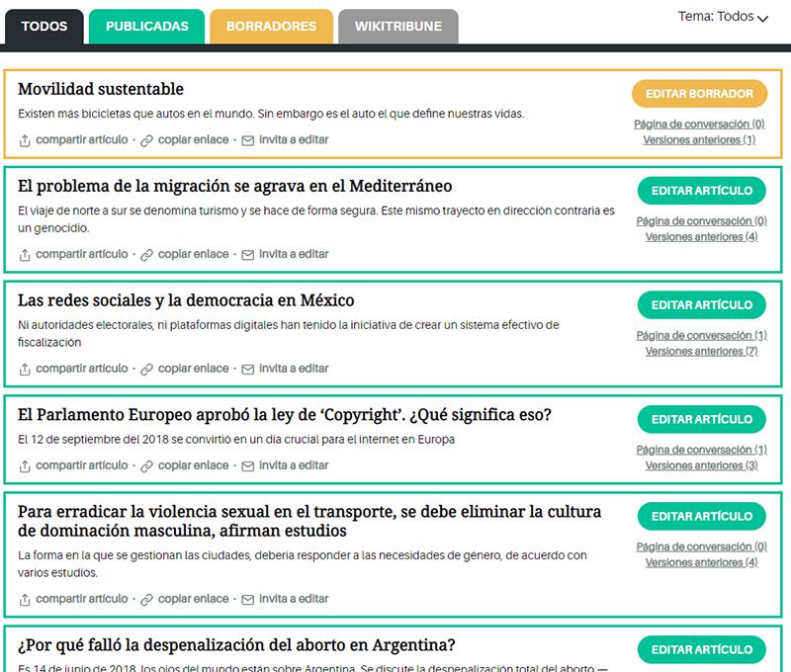Open Página de conversación (1) for Parlamento Europeo
The width and height of the screenshot is (791, 672).
coord(701,450)
